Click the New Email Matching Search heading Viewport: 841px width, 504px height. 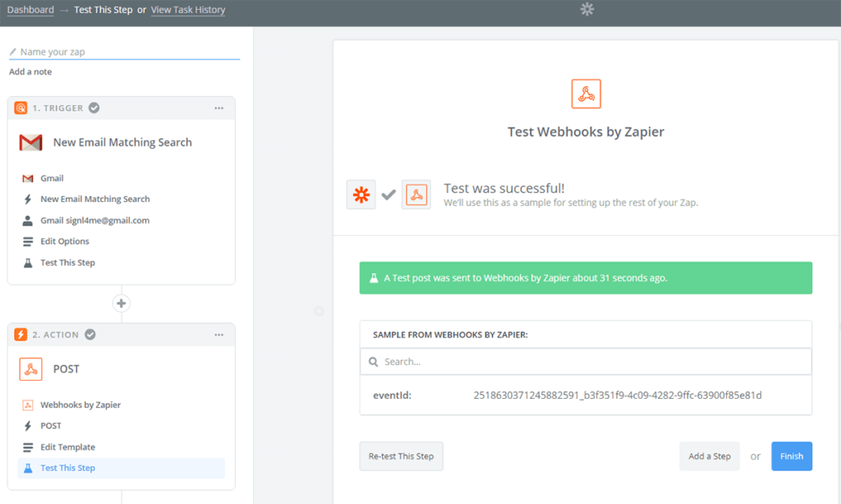coord(122,143)
